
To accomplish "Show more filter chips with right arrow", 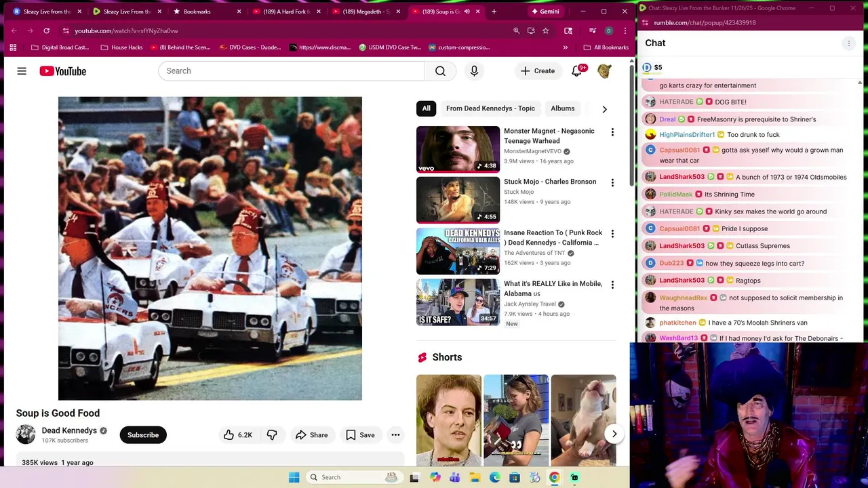I will coord(604,109).
